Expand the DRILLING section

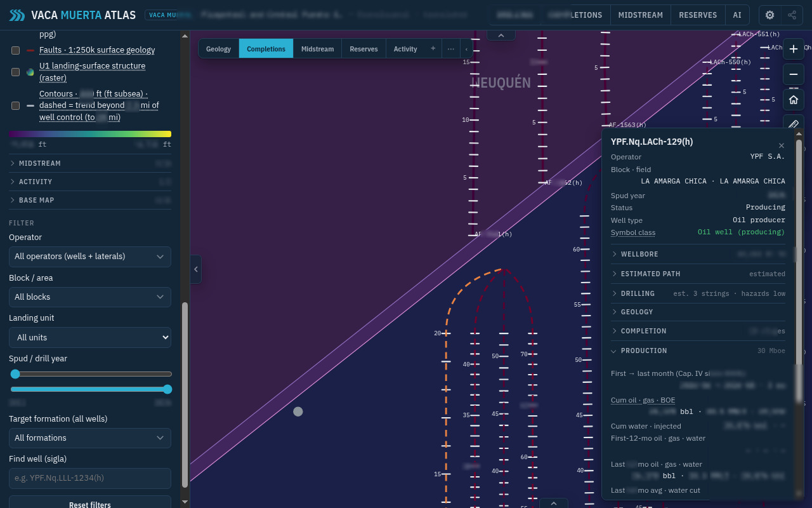(x=698, y=293)
